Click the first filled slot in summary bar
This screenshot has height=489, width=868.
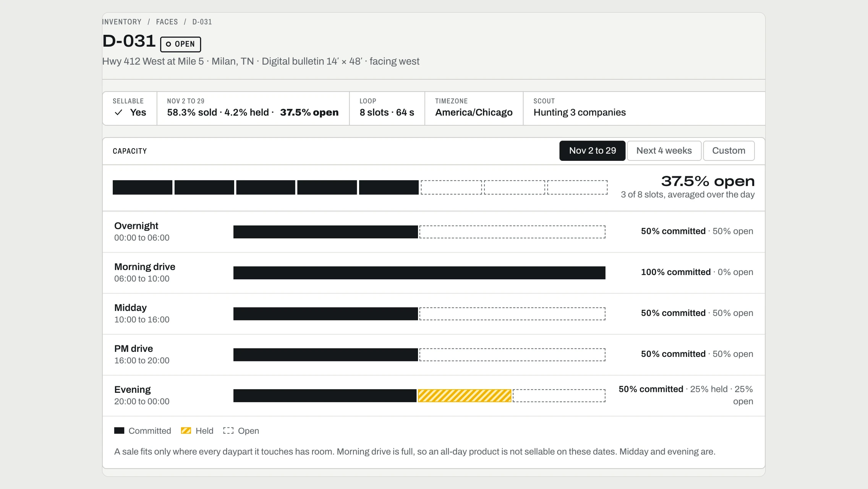coord(143,187)
